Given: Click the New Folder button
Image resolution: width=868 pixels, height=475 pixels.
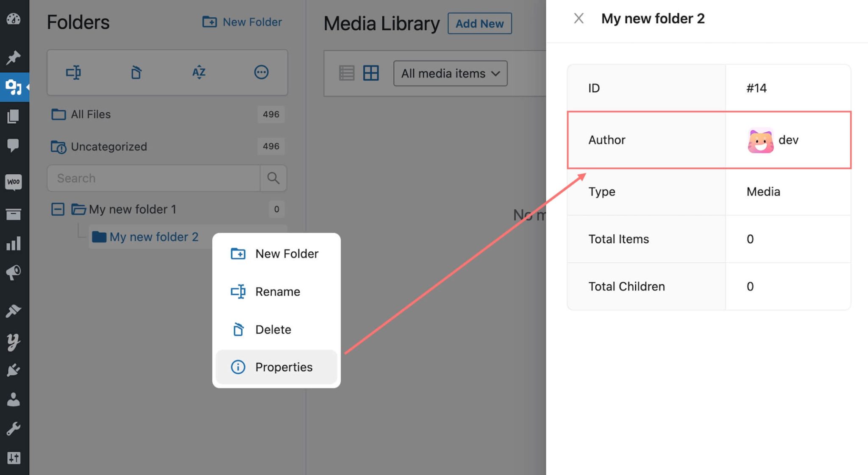Looking at the screenshot, I should point(242,22).
